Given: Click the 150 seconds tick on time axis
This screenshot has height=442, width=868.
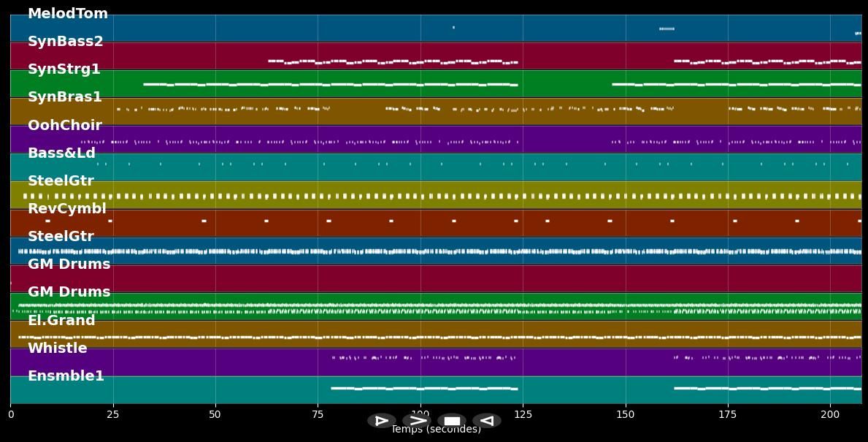Looking at the screenshot, I should pos(625,415).
